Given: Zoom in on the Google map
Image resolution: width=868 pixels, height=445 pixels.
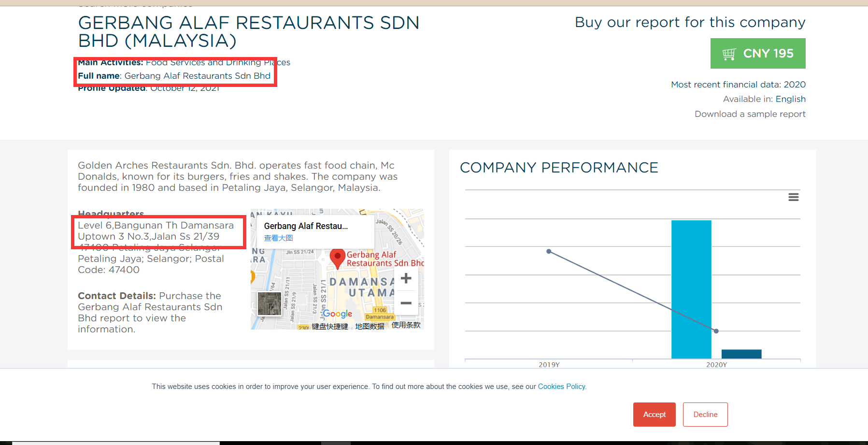Looking at the screenshot, I should 406,278.
